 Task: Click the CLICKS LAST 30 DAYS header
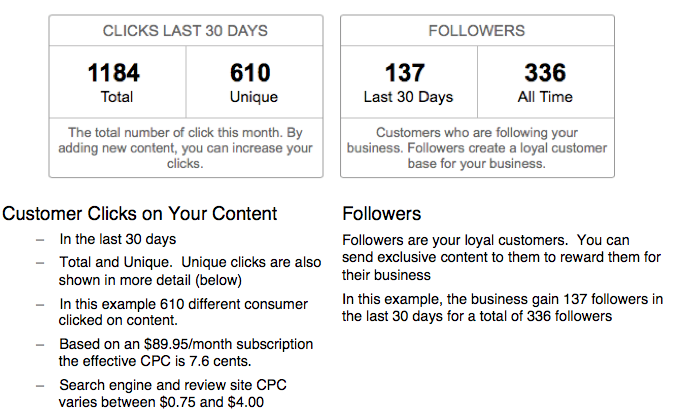coord(185,31)
